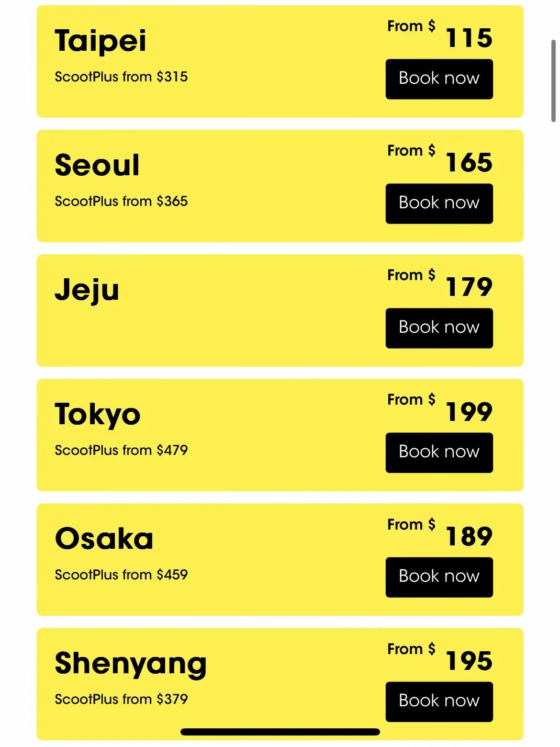Book now for Jeju flight

click(439, 328)
